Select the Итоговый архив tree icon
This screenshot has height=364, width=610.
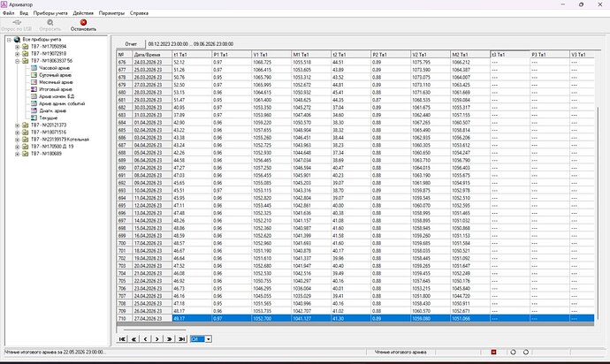point(34,89)
